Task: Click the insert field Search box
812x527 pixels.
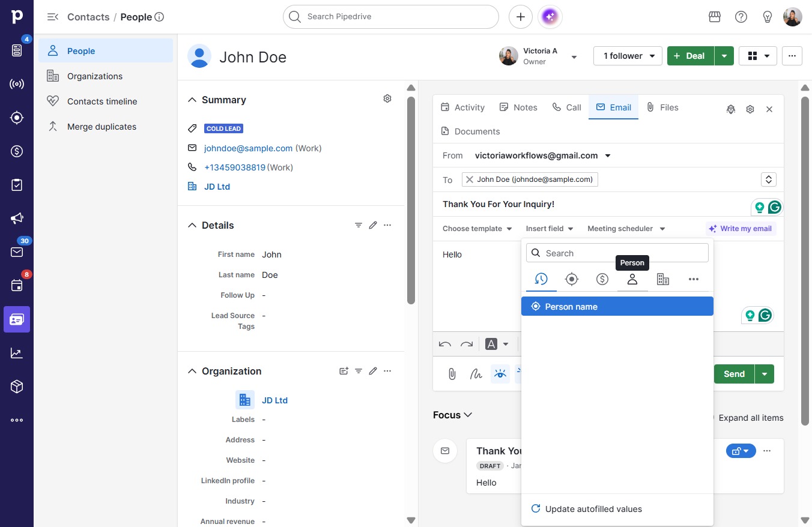Action: click(617, 253)
